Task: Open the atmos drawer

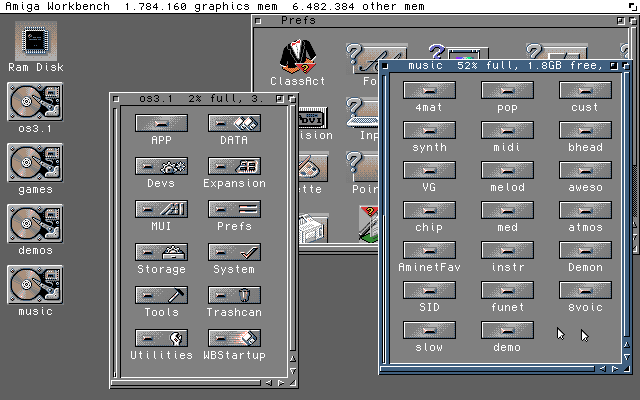Action: click(x=585, y=210)
